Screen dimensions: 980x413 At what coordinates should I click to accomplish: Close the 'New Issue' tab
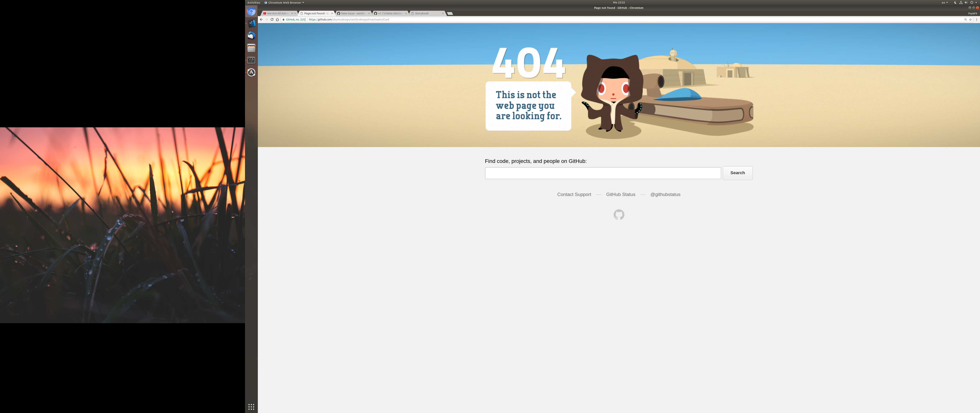pyautogui.click(x=369, y=13)
